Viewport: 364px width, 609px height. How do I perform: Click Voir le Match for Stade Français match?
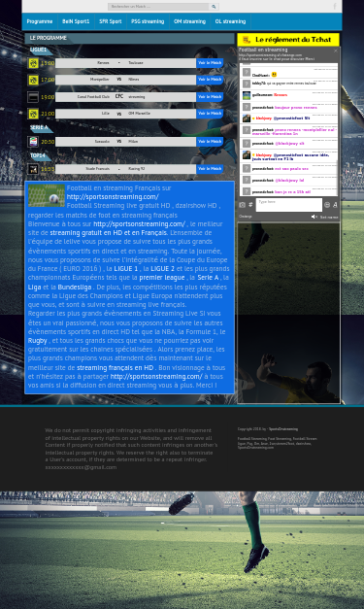210,169
